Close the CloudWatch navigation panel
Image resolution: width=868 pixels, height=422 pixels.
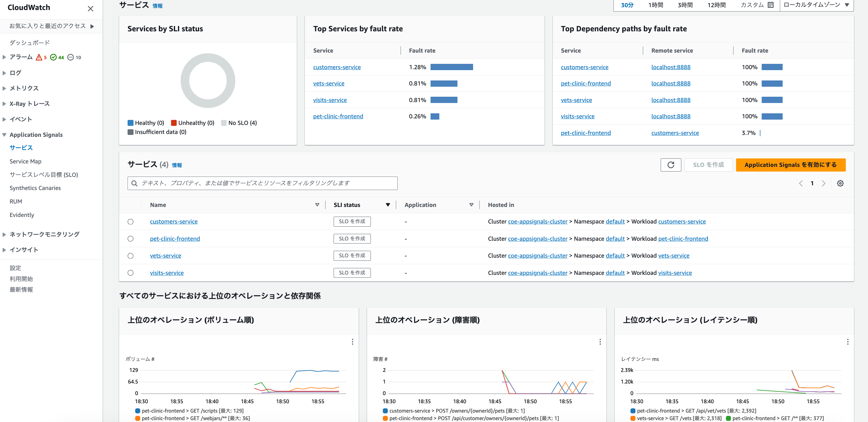(x=90, y=8)
